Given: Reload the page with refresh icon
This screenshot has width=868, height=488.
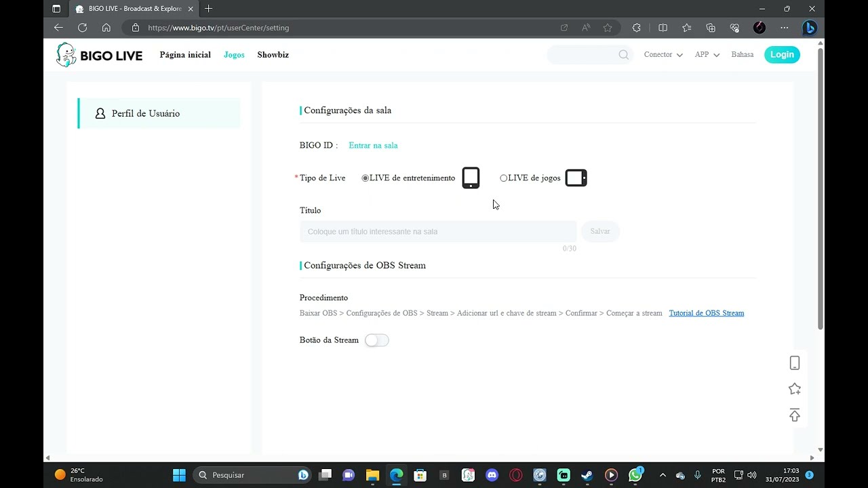Looking at the screenshot, I should click(82, 28).
